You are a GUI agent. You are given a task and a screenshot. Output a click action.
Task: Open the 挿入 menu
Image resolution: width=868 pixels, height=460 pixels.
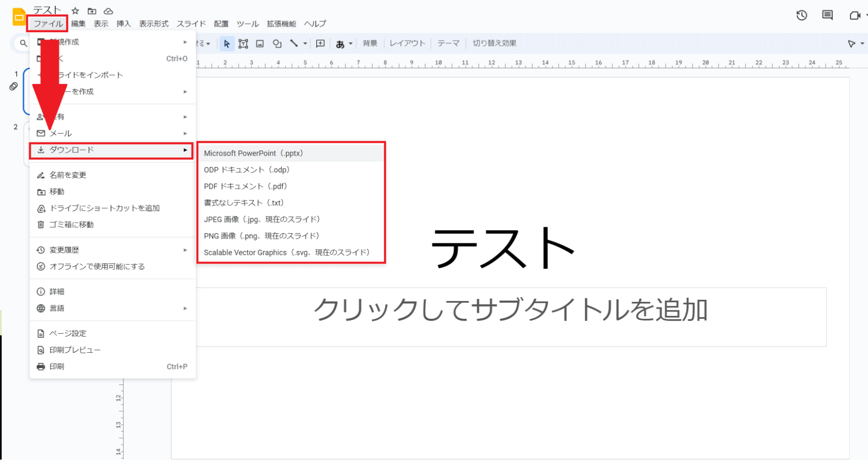[x=123, y=23]
